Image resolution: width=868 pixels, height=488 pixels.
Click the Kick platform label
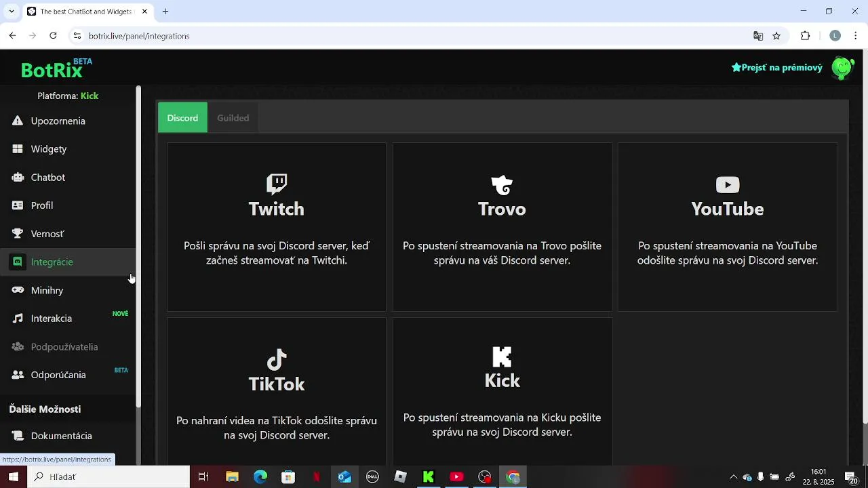coord(90,96)
